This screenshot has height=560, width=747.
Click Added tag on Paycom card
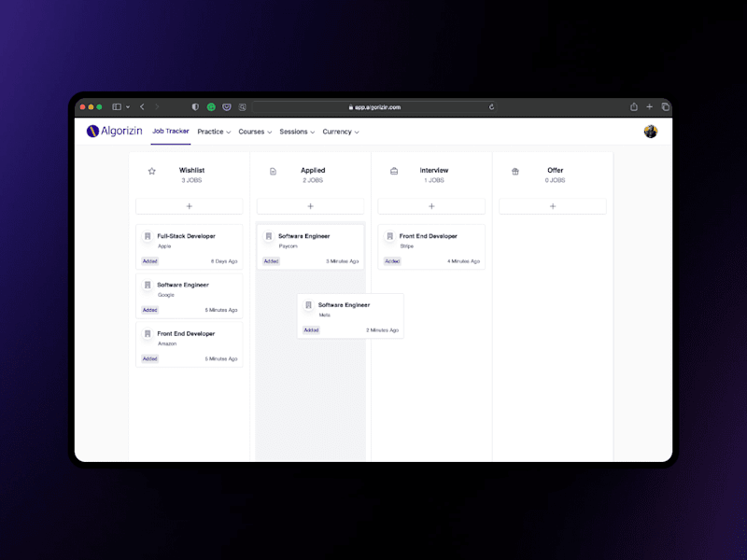point(271,261)
